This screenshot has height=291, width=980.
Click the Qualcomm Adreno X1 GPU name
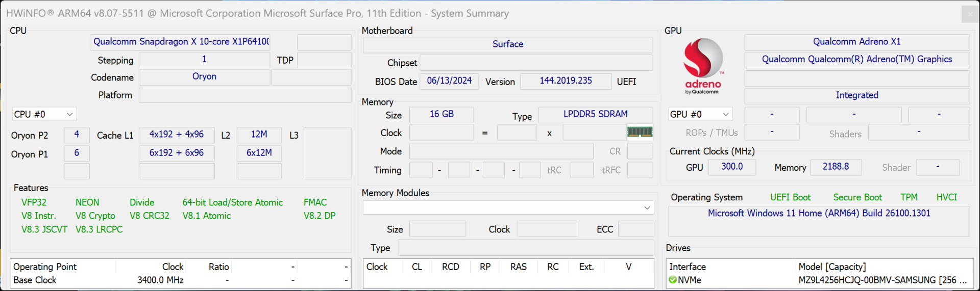(856, 42)
